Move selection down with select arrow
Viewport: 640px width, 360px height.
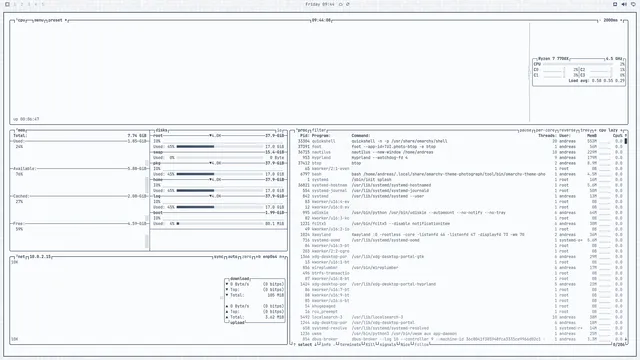point(315,344)
